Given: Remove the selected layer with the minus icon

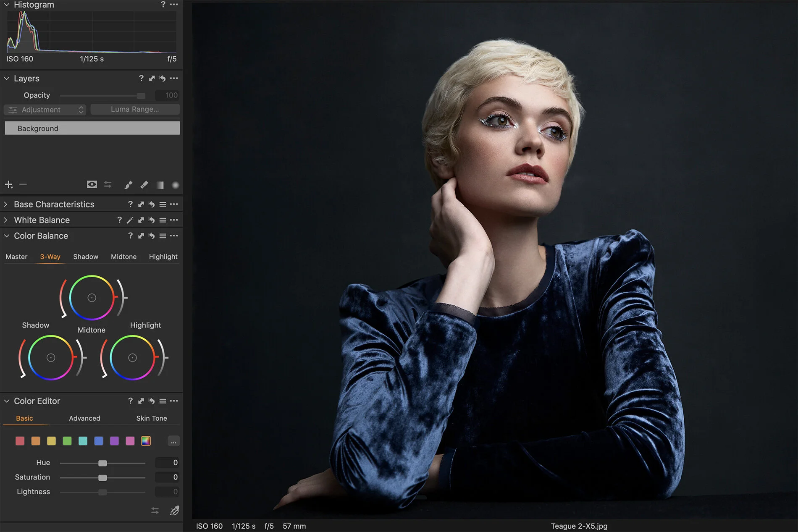Looking at the screenshot, I should coord(23,184).
